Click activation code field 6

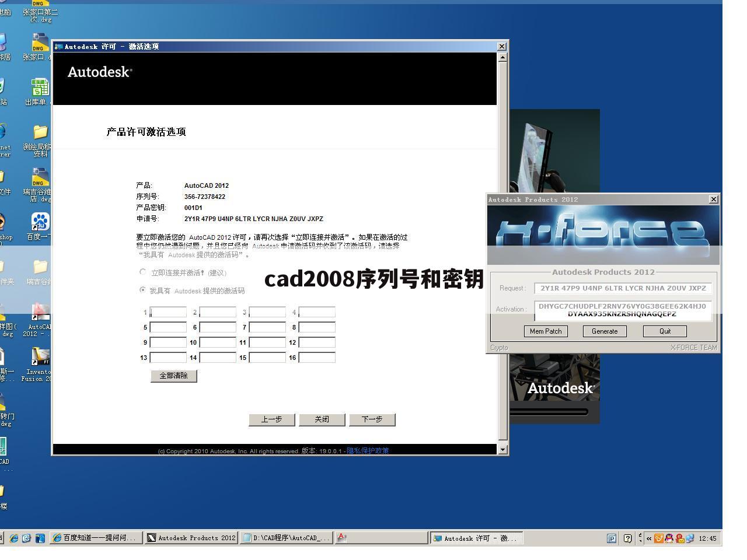(x=218, y=327)
